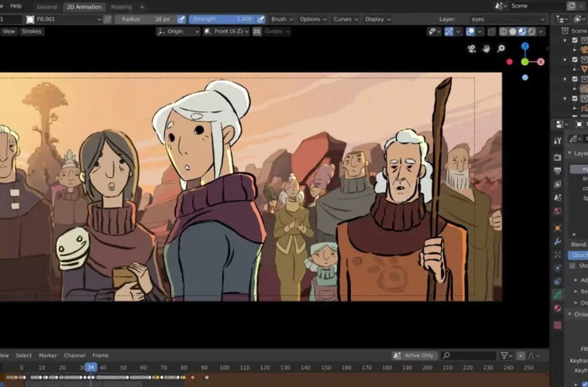Click the pin material icon next to Fill.001
This screenshot has height=387, width=588.
pos(107,19)
